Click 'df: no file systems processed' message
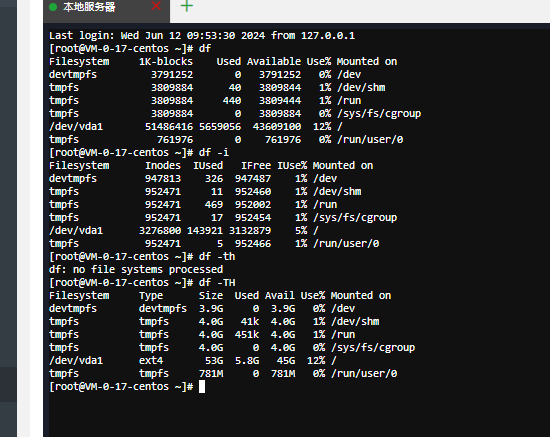The height and width of the screenshot is (437, 550). coord(136,269)
